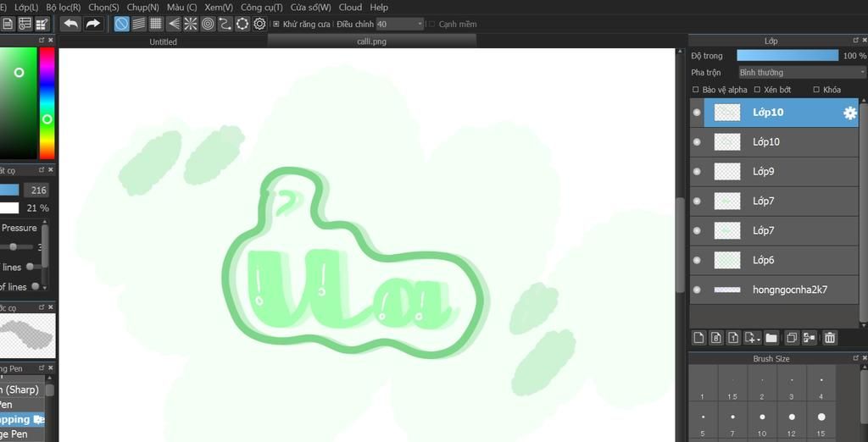Click the Lớp9 layer thumbnail
The image size is (868, 442).
(726, 172)
